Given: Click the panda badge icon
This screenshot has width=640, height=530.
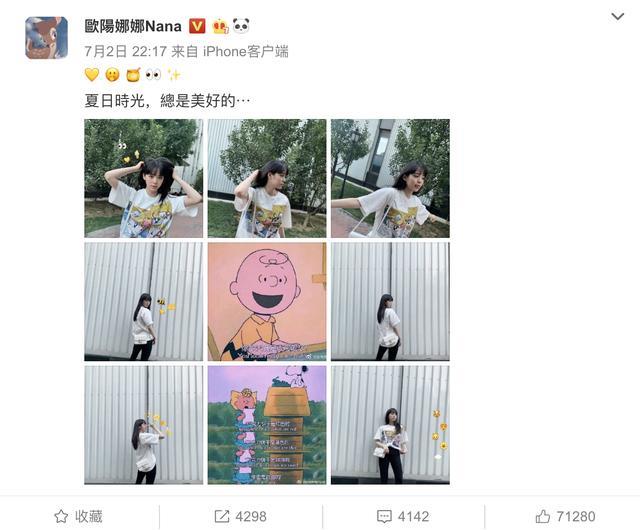Looking at the screenshot, I should (x=241, y=26).
